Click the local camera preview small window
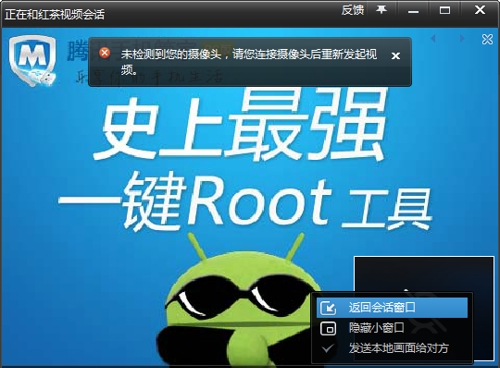The image size is (500, 368). click(x=424, y=276)
